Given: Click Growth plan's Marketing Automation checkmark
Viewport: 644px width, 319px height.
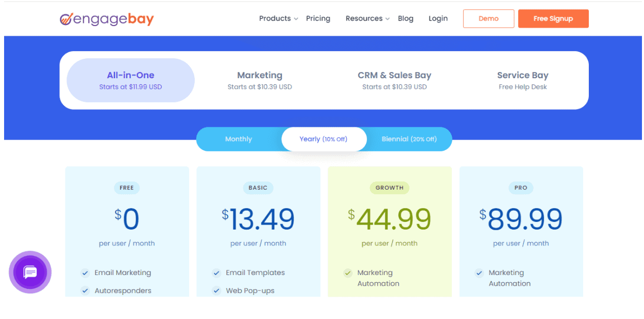Looking at the screenshot, I should pyautogui.click(x=348, y=272).
